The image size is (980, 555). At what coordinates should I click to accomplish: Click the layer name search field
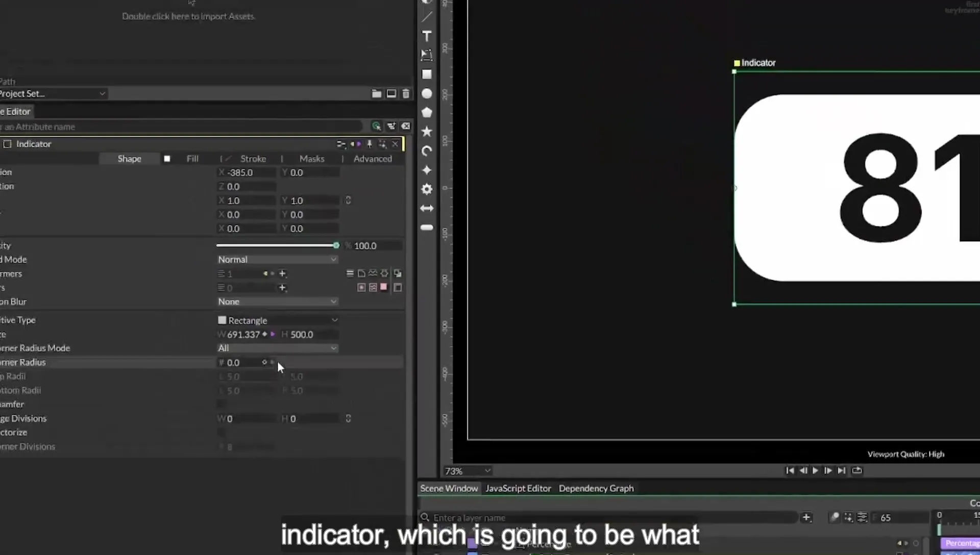[x=607, y=518]
